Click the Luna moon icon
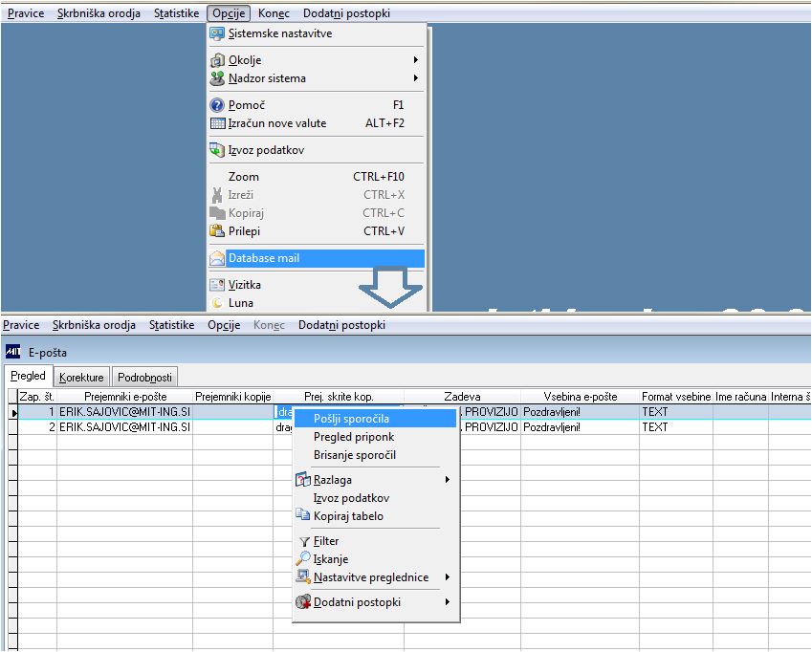Image resolution: width=812 pixels, height=652 pixels. pos(217,303)
